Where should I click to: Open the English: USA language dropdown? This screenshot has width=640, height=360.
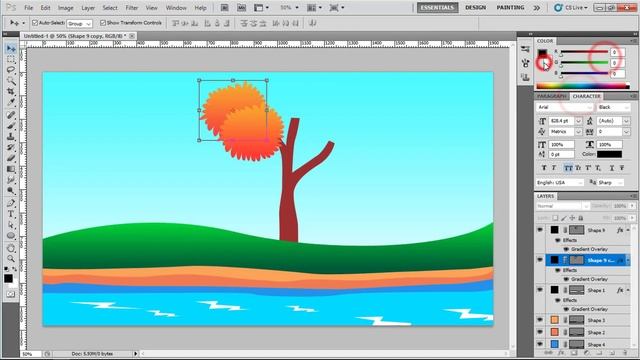(x=560, y=183)
